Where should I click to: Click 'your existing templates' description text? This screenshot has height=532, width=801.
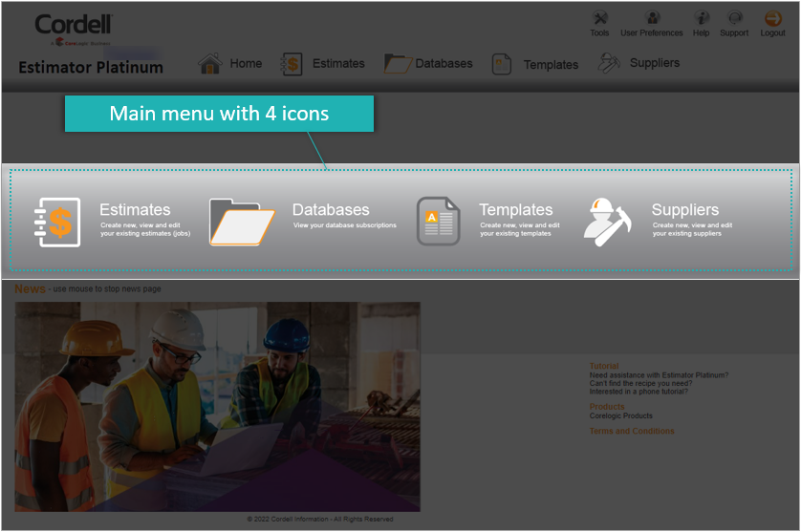coord(515,233)
